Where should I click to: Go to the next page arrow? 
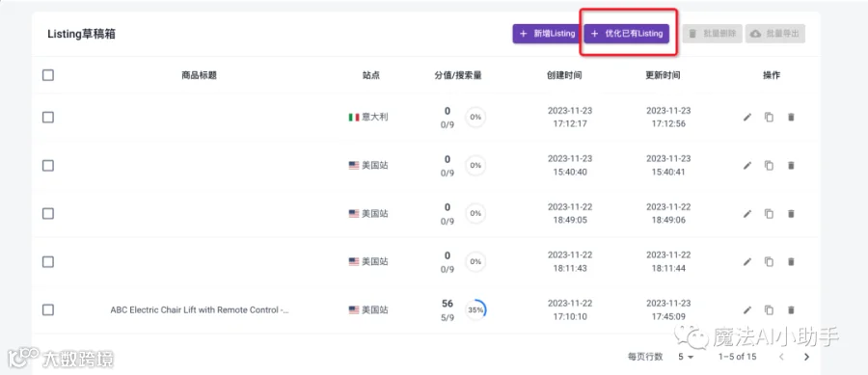806,357
